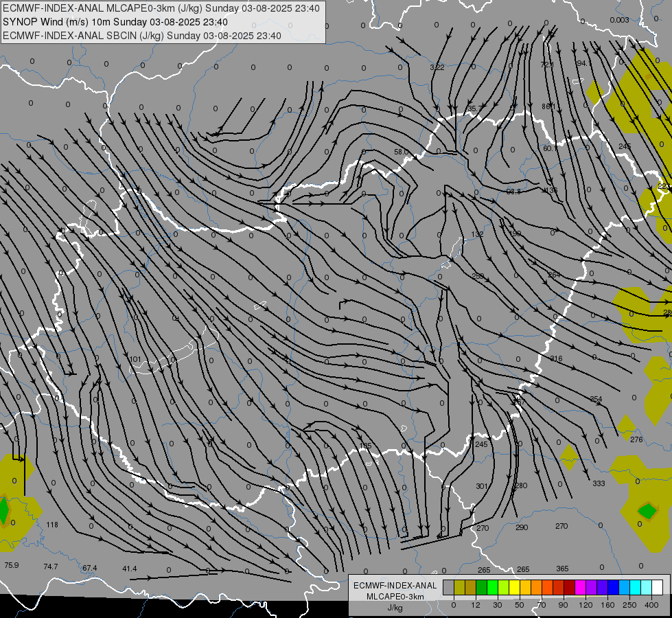Pick the pure blue legend swatch

(613, 588)
